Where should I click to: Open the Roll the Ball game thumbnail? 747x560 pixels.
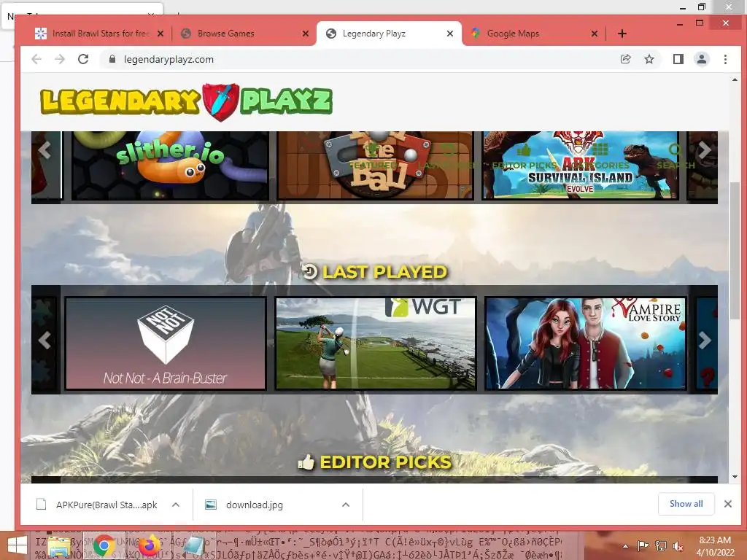[x=376, y=166]
